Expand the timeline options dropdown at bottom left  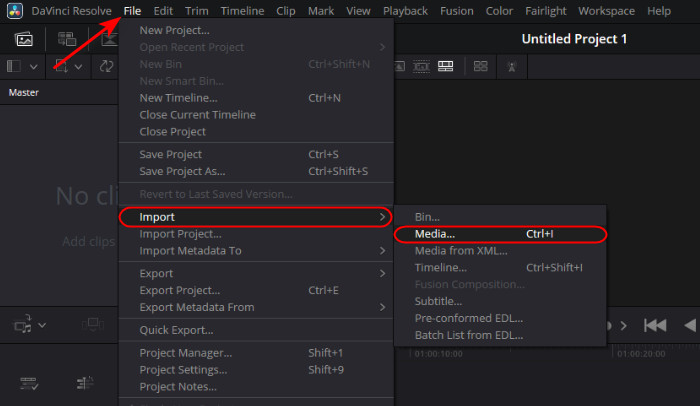tap(41, 325)
